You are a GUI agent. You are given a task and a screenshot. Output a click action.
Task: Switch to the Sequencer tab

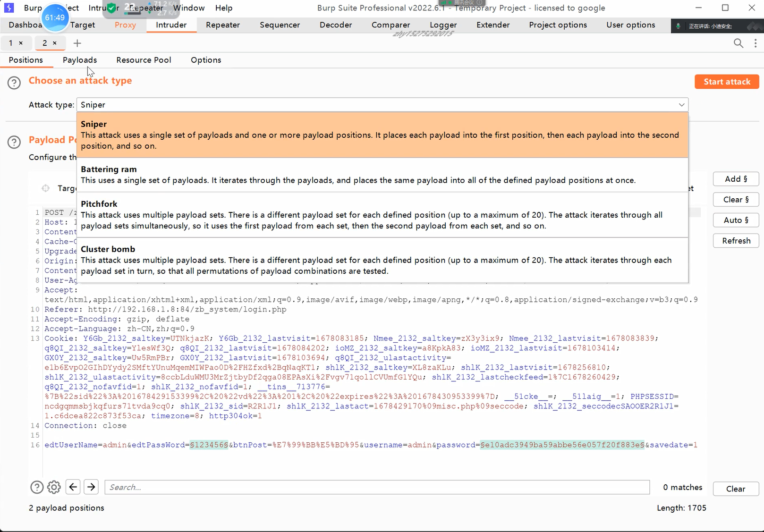click(x=280, y=25)
